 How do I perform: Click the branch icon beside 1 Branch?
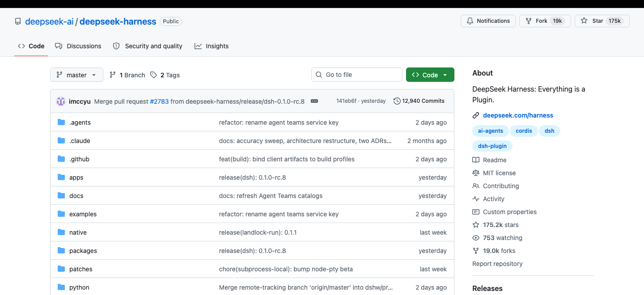pyautogui.click(x=113, y=75)
